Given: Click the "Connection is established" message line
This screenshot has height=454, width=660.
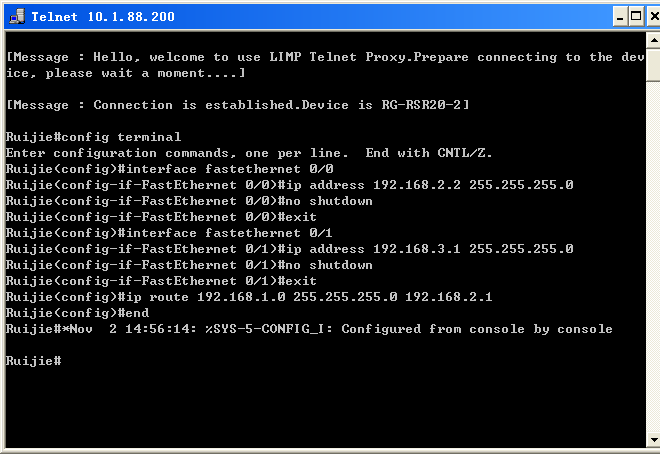Looking at the screenshot, I should 238,105.
